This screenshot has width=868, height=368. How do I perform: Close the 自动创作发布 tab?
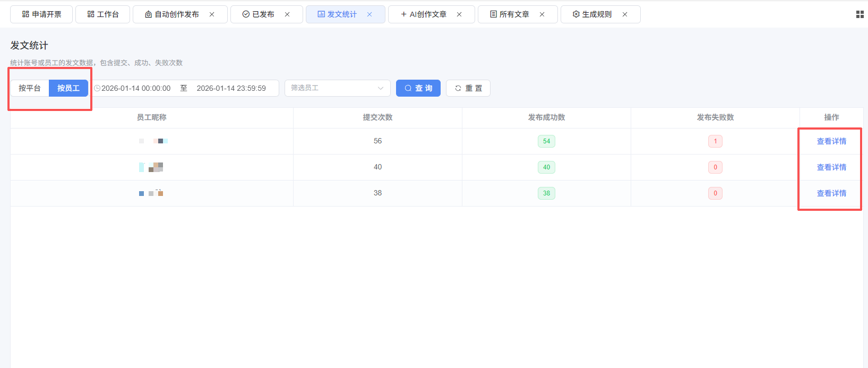[212, 14]
